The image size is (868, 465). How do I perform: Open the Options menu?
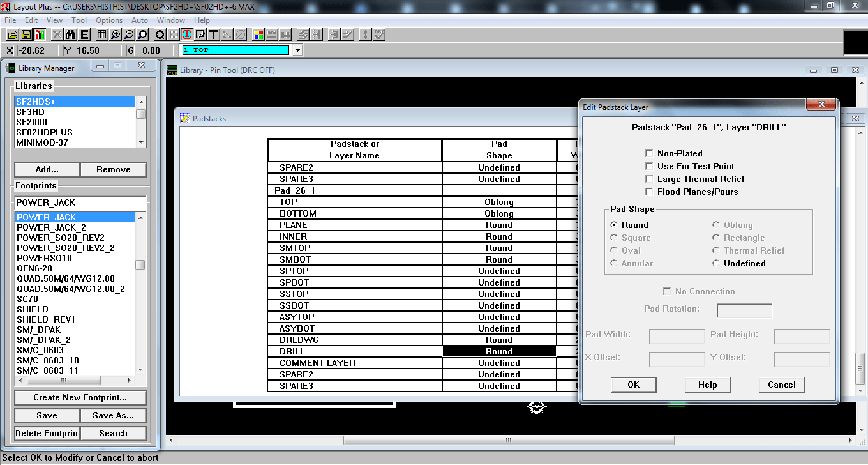click(x=108, y=20)
